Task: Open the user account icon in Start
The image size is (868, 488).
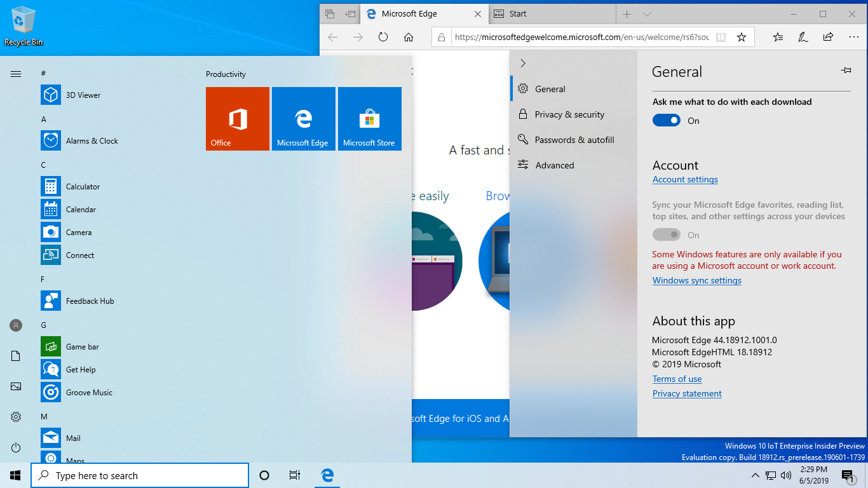Action: pyautogui.click(x=16, y=325)
